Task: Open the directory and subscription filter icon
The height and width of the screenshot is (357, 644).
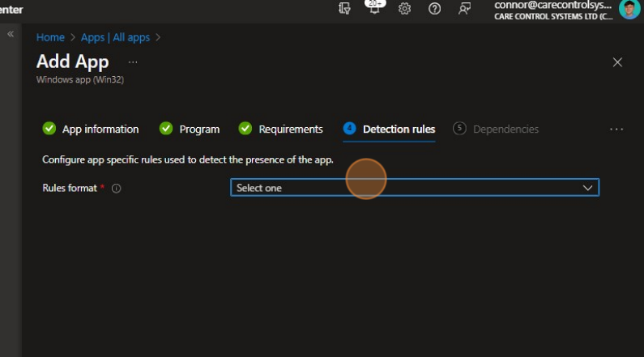Action: 344,9
